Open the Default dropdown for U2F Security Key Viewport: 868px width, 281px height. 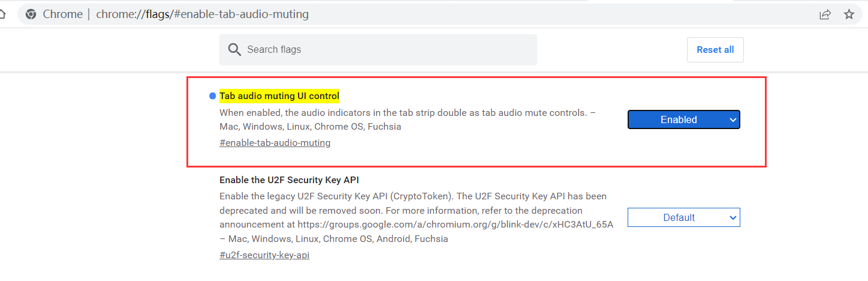pyautogui.click(x=678, y=217)
